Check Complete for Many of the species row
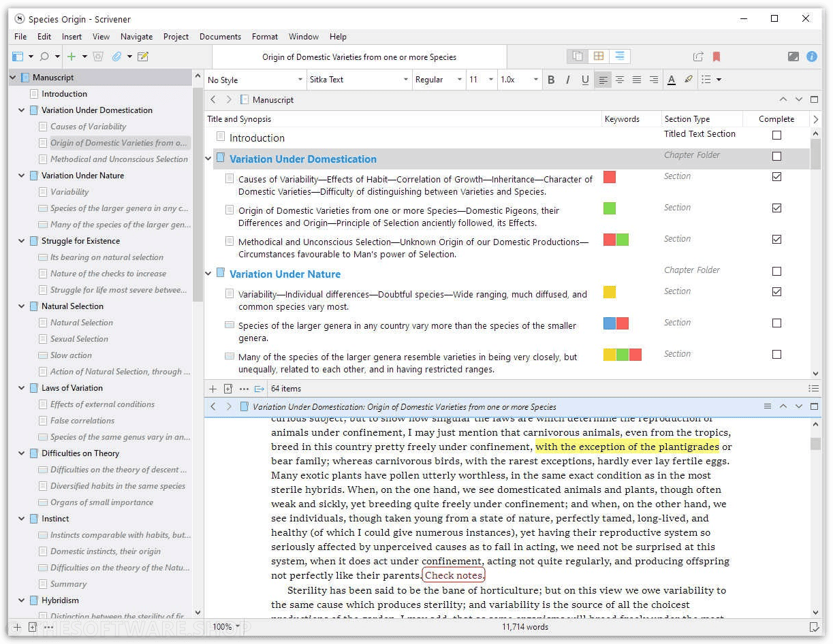 [x=776, y=355]
